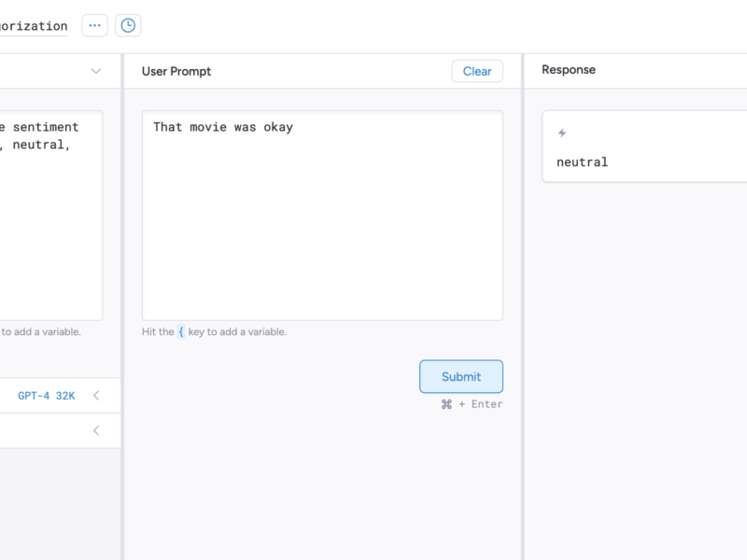
Task: Open version history with the clock icon
Action: click(128, 25)
